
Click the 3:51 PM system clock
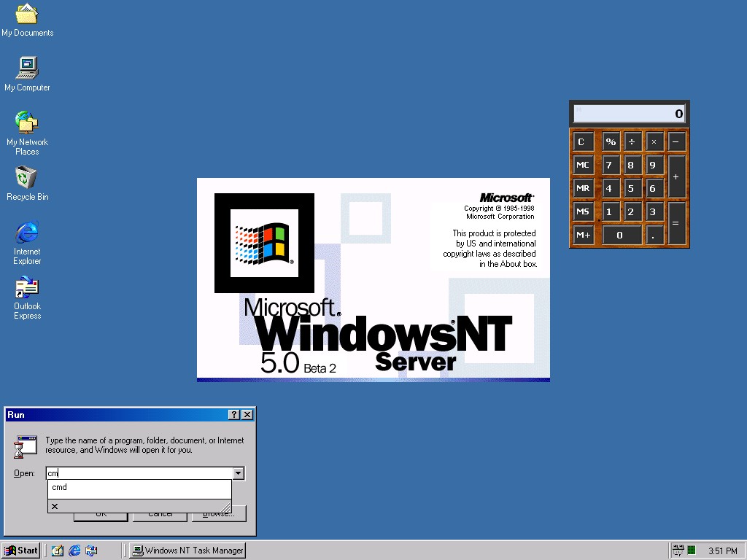click(x=722, y=551)
